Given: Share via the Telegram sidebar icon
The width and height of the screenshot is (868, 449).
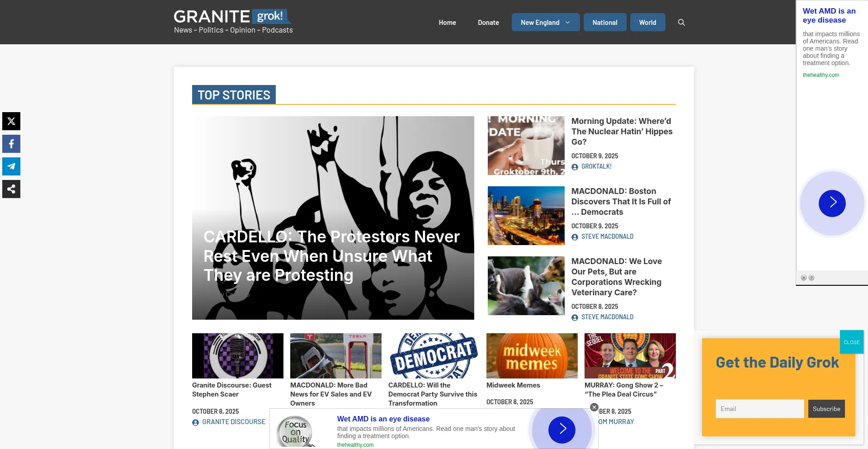Looking at the screenshot, I should coord(11,166).
